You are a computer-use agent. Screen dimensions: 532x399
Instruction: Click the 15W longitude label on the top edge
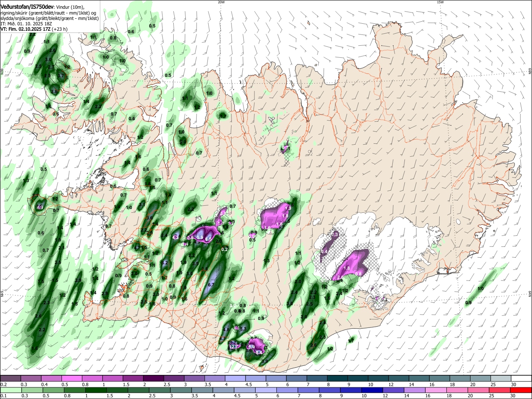440,2
